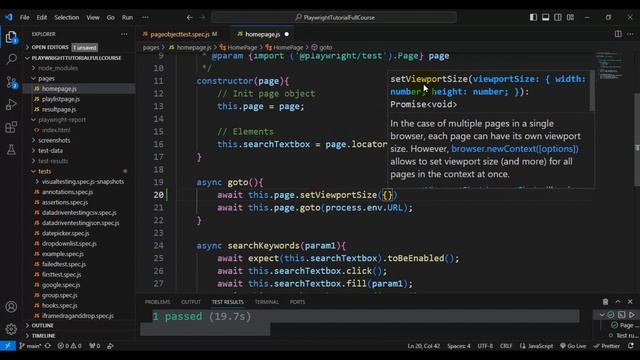Click the remote window status bar icon
Viewport: 640px width, 360px height.
(x=8, y=346)
